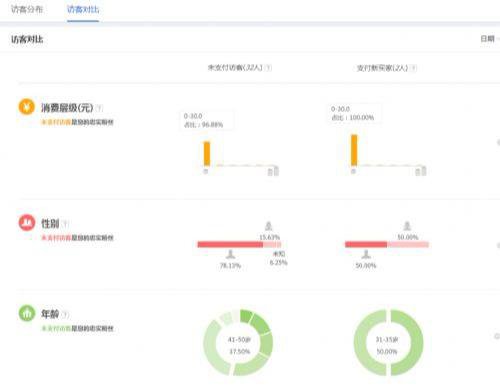Click dark red segment of 未支付访客 gender bar
The width and height of the screenshot is (500, 385).
click(230, 245)
